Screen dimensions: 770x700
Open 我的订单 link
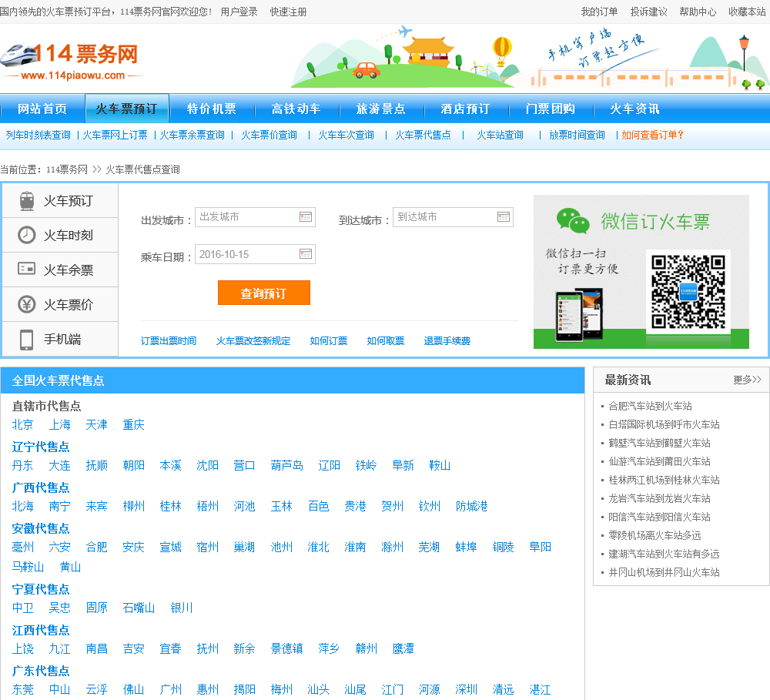click(599, 12)
